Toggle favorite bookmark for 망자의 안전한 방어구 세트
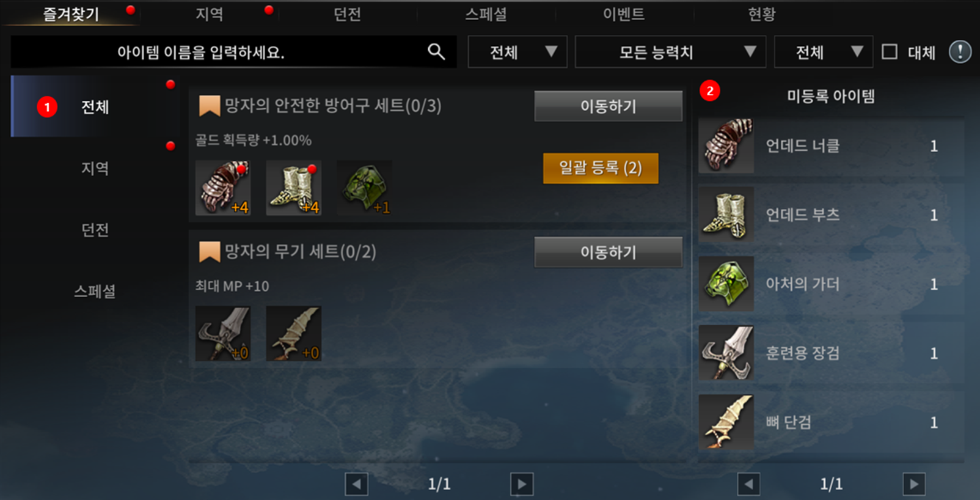The image size is (980, 500). (210, 106)
